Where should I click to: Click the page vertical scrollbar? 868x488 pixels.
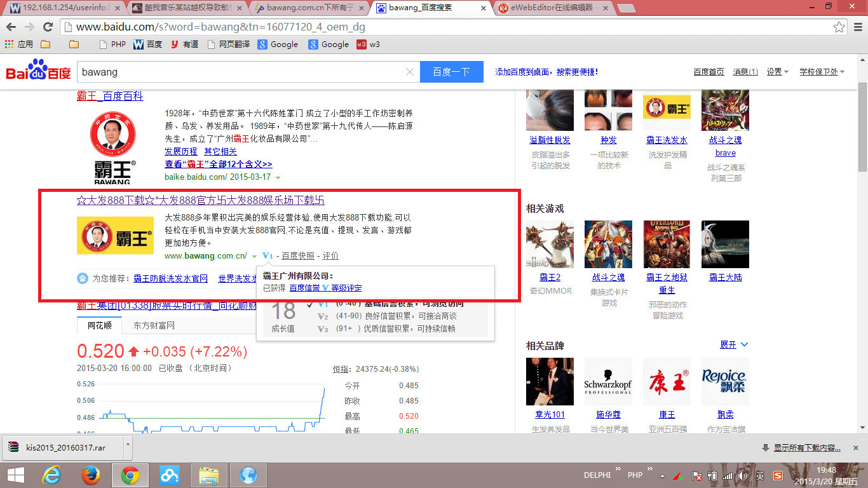862,127
